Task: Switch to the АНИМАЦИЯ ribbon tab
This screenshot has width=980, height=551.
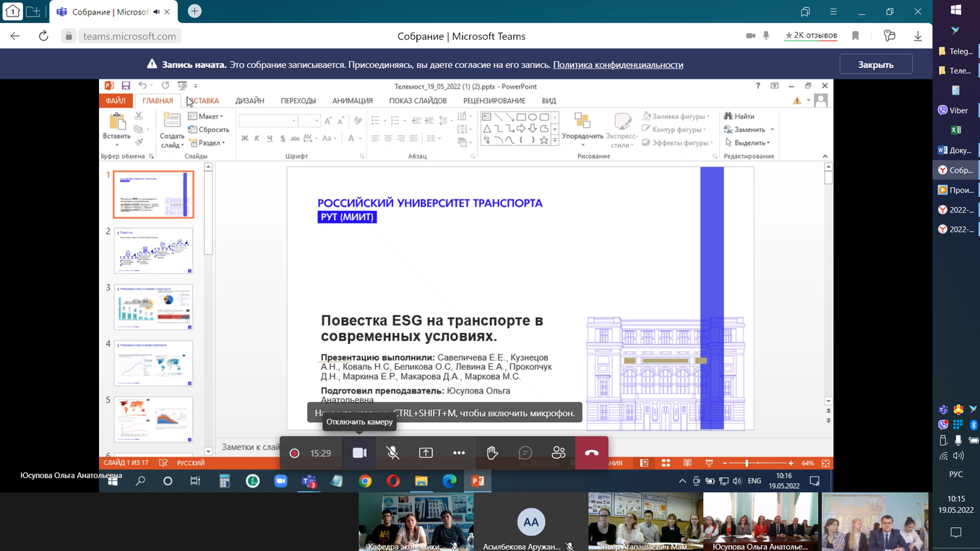Action: click(x=353, y=100)
